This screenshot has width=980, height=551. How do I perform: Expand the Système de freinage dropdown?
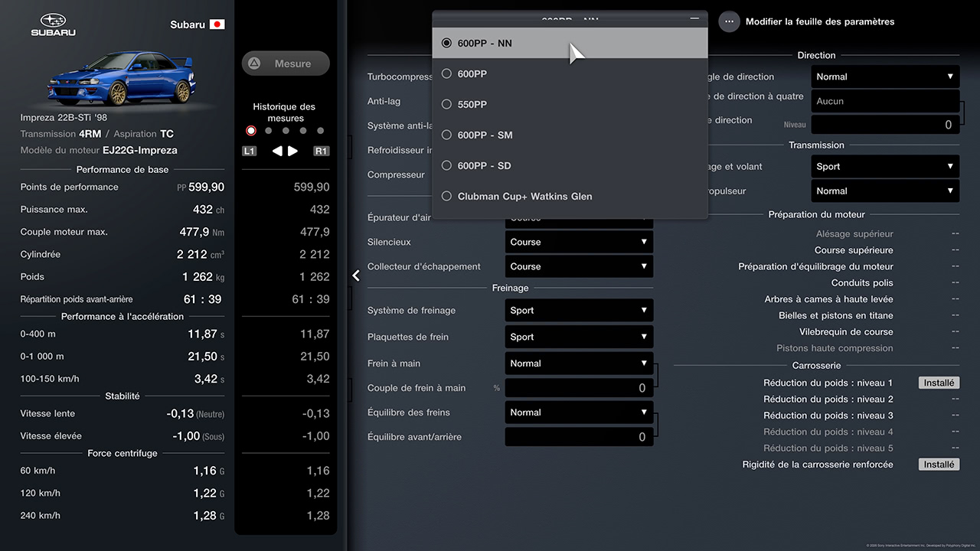tap(579, 311)
